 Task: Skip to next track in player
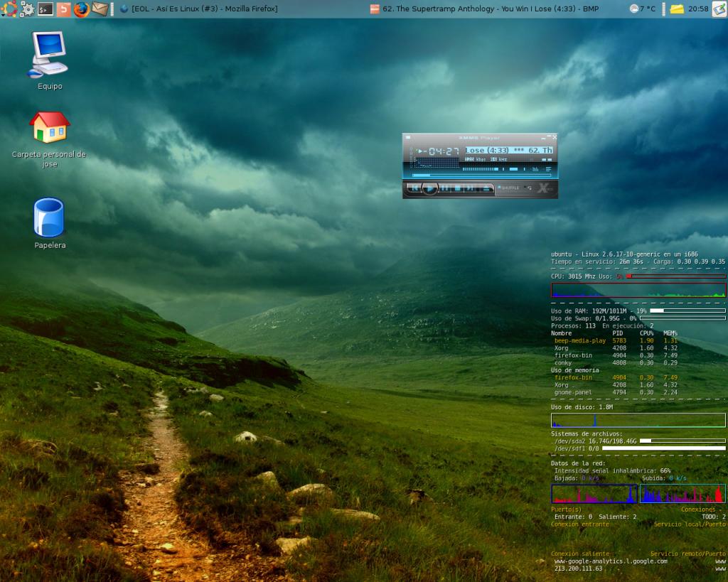coord(471,188)
